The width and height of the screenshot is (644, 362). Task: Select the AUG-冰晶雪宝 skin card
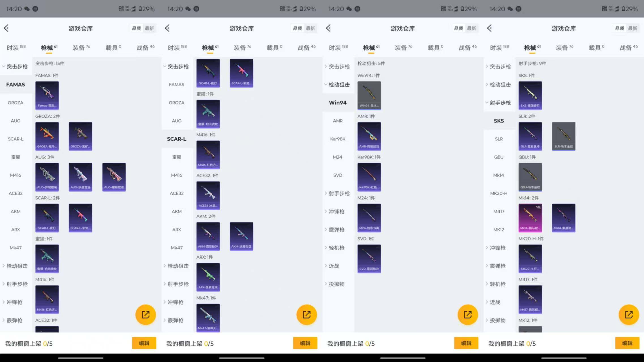click(x=80, y=177)
